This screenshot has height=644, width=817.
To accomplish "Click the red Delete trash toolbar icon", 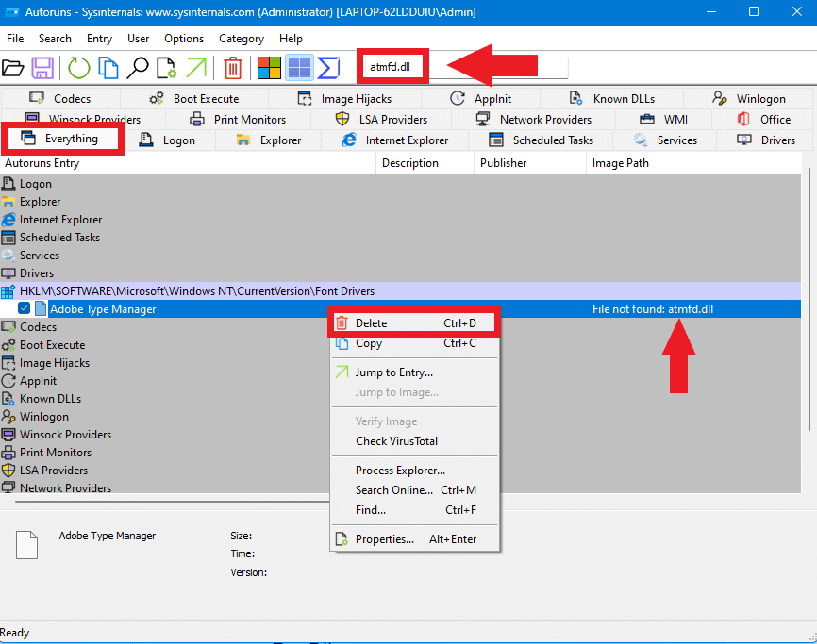I will coord(233,68).
